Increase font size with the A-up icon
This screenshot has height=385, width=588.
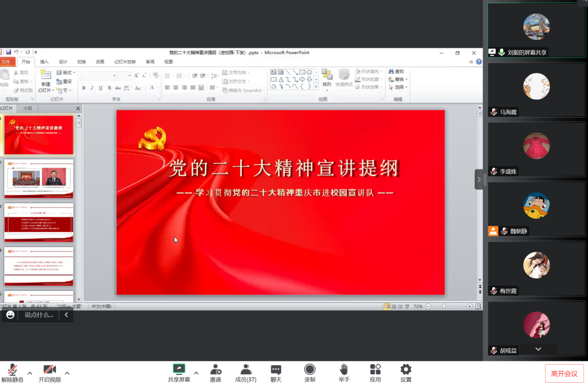click(x=136, y=76)
